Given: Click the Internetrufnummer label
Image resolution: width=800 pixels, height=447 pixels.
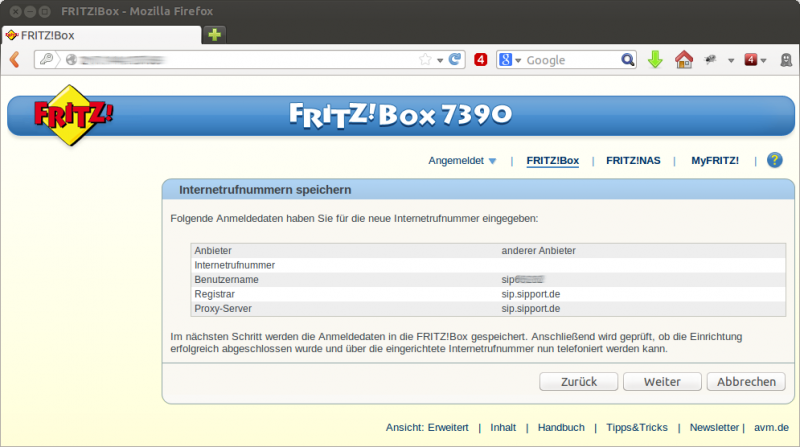Looking at the screenshot, I should 234,265.
